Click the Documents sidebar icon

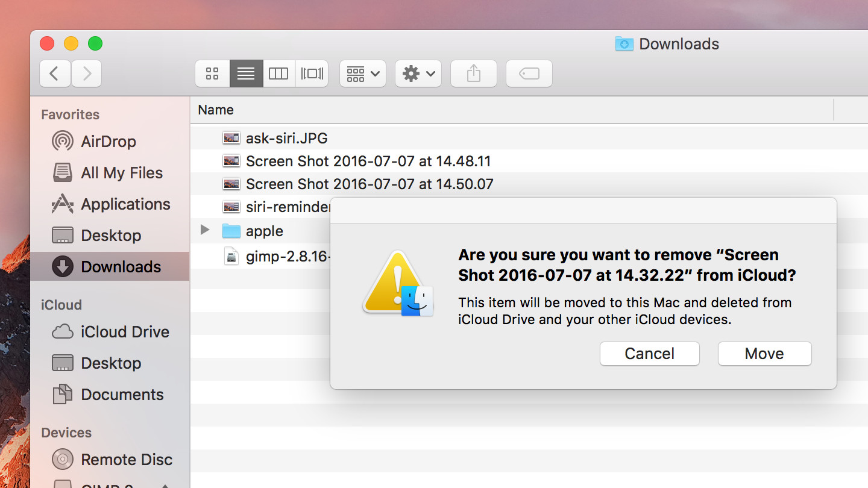(63, 395)
